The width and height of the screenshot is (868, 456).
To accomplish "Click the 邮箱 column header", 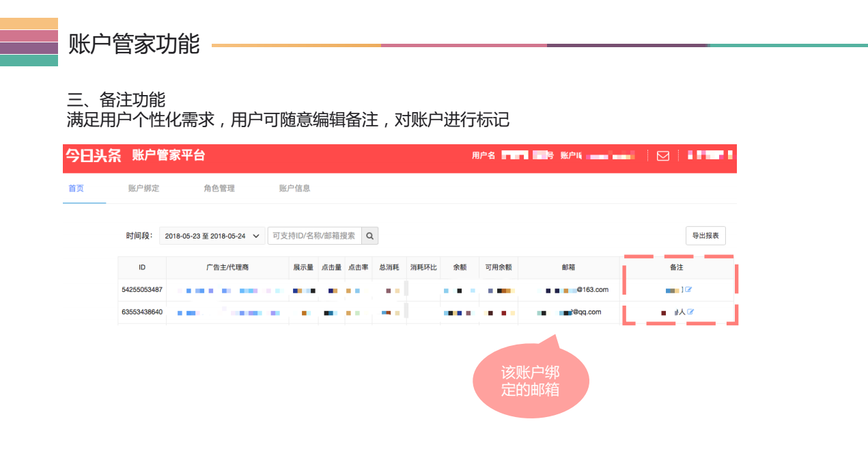I will [x=569, y=267].
